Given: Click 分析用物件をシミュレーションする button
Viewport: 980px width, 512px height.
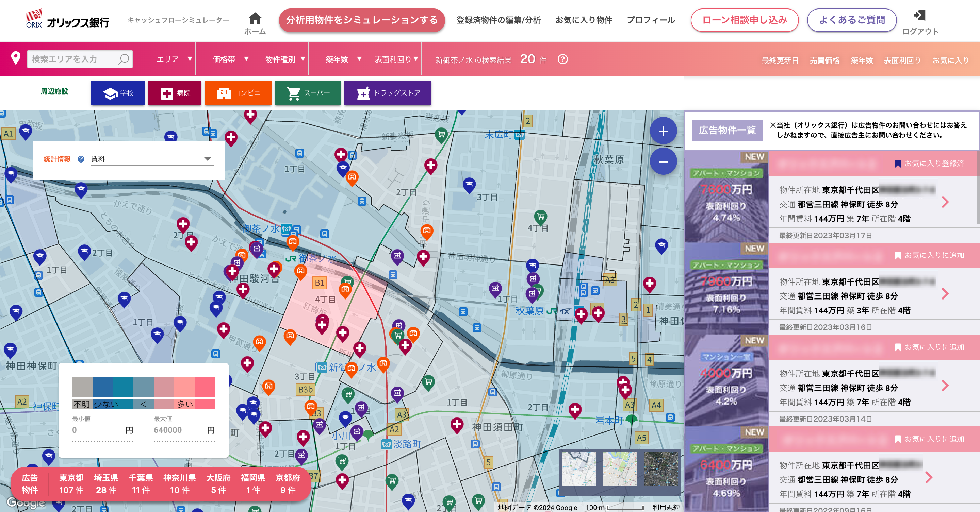Looking at the screenshot, I should (x=362, y=20).
